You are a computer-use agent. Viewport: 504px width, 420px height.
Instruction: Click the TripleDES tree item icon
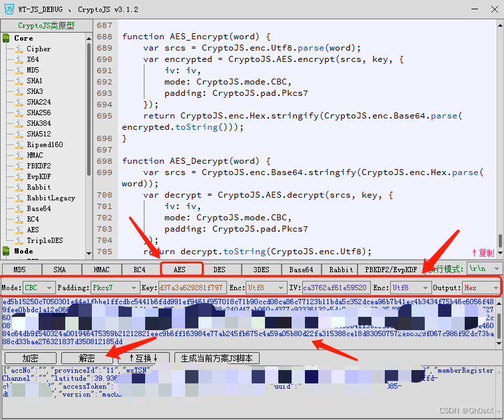[x=19, y=240]
